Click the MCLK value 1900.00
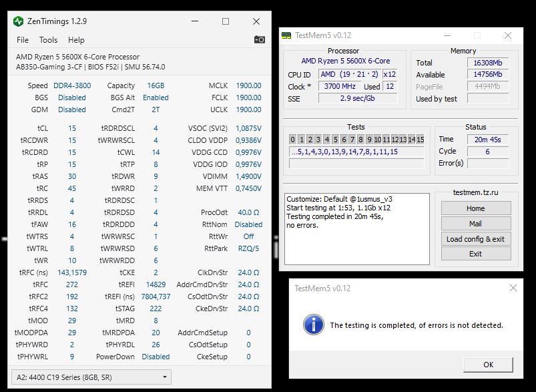The height and width of the screenshot is (392, 536). coord(248,85)
